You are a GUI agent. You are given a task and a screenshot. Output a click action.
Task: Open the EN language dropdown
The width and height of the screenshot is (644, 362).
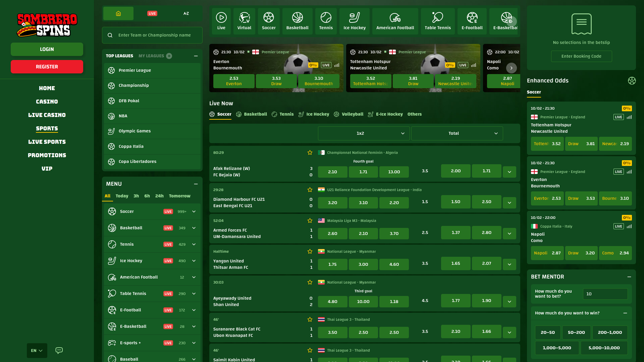pyautogui.click(x=36, y=350)
